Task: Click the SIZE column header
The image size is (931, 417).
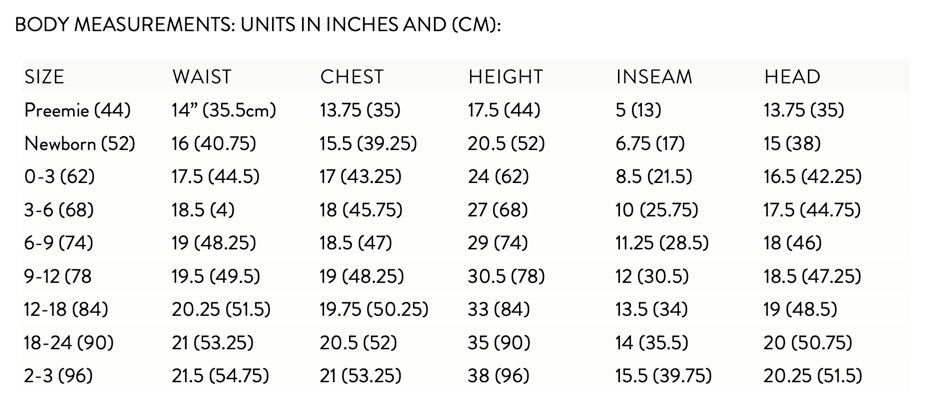Action: [44, 77]
